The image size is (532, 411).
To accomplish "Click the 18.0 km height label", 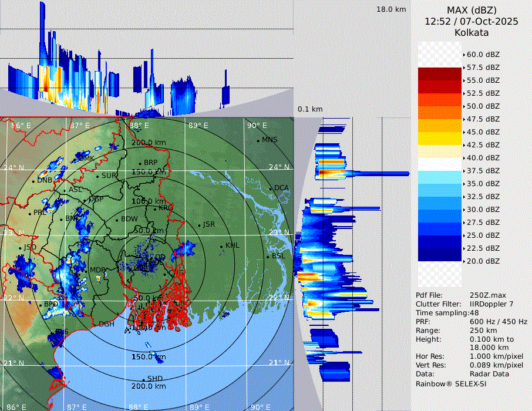I will [x=391, y=9].
